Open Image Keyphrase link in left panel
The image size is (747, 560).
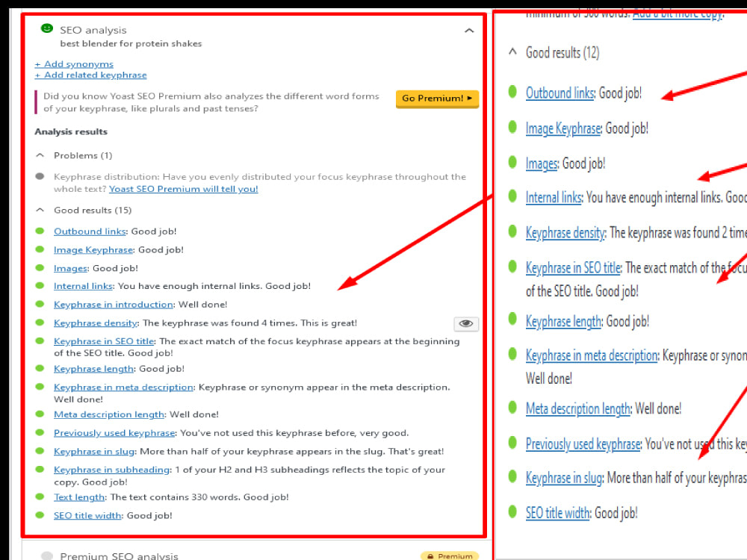93,249
